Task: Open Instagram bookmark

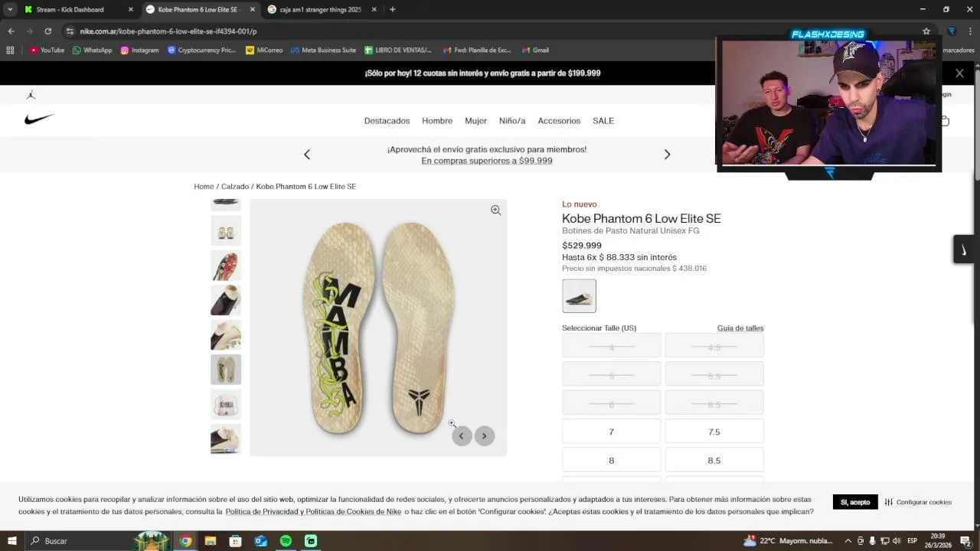Action: [x=139, y=51]
